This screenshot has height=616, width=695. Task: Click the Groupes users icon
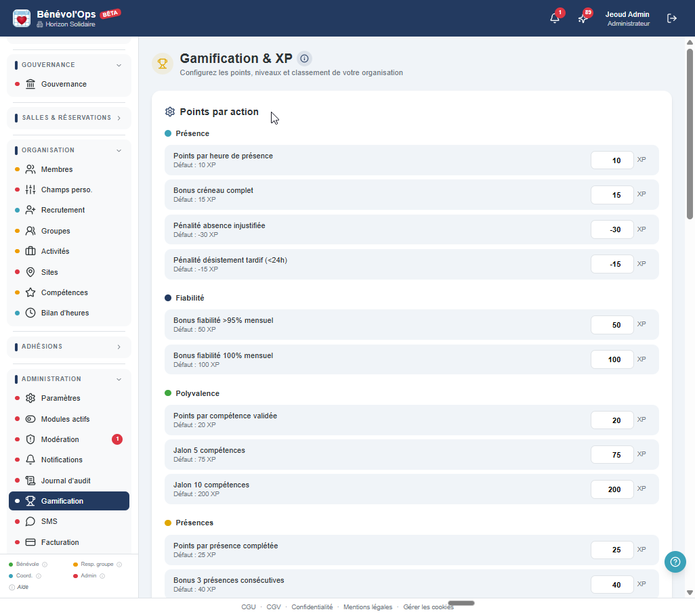pos(30,231)
